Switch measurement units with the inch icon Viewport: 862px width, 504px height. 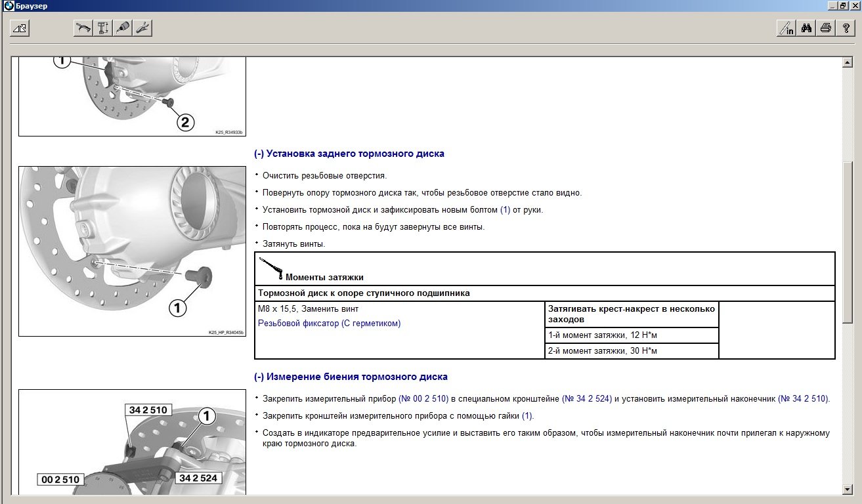[x=786, y=28]
